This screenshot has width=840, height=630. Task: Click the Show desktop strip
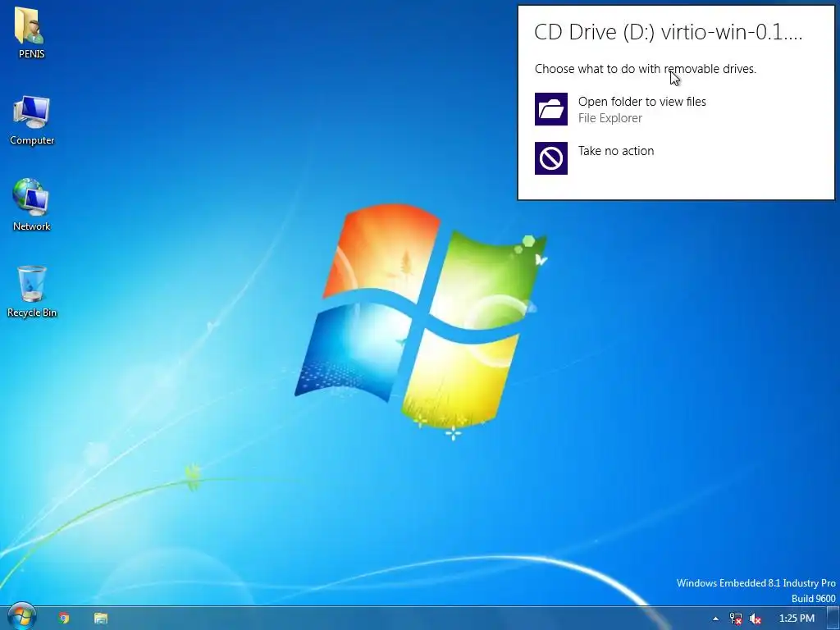pyautogui.click(x=833, y=619)
